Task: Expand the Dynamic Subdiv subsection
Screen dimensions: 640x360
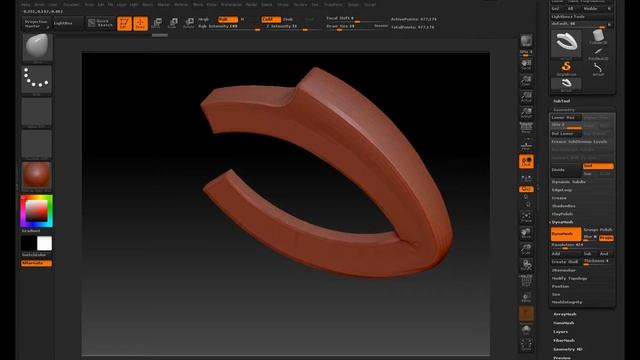Action: [569, 182]
